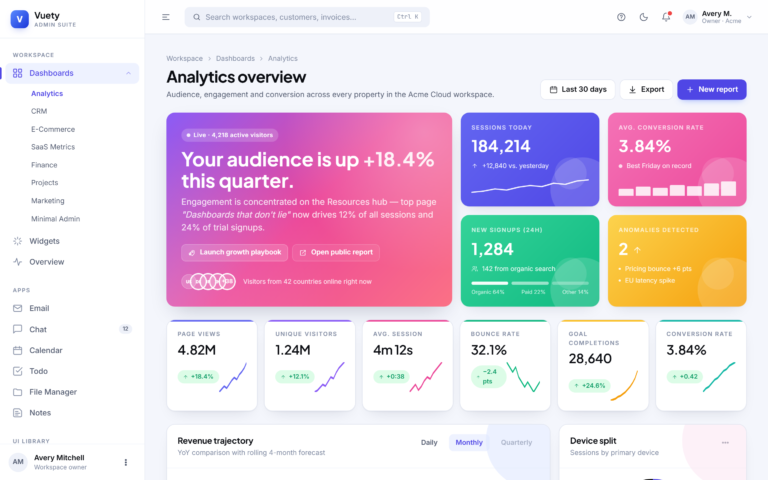The width and height of the screenshot is (768, 480).
Task: Collapse the Dashboards menu chevron
Action: [128, 73]
